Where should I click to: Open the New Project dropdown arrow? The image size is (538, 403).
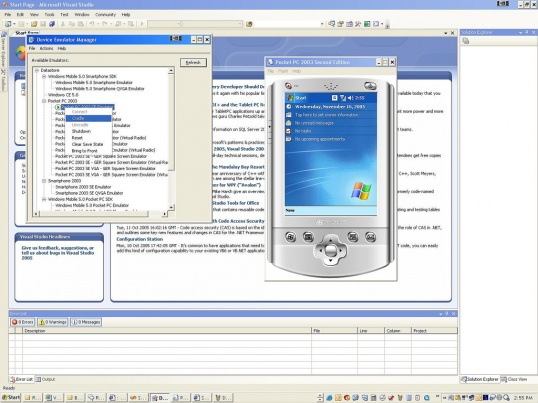click(14, 24)
